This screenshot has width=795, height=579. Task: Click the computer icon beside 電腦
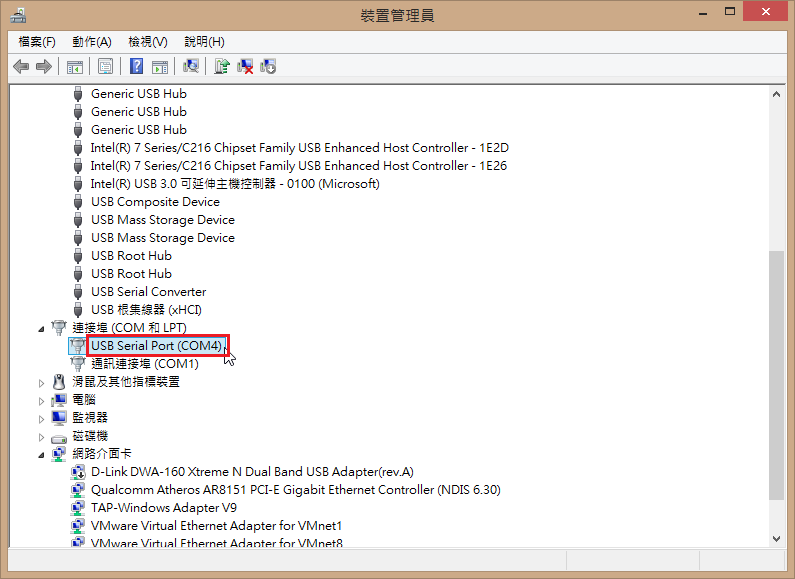tap(59, 400)
